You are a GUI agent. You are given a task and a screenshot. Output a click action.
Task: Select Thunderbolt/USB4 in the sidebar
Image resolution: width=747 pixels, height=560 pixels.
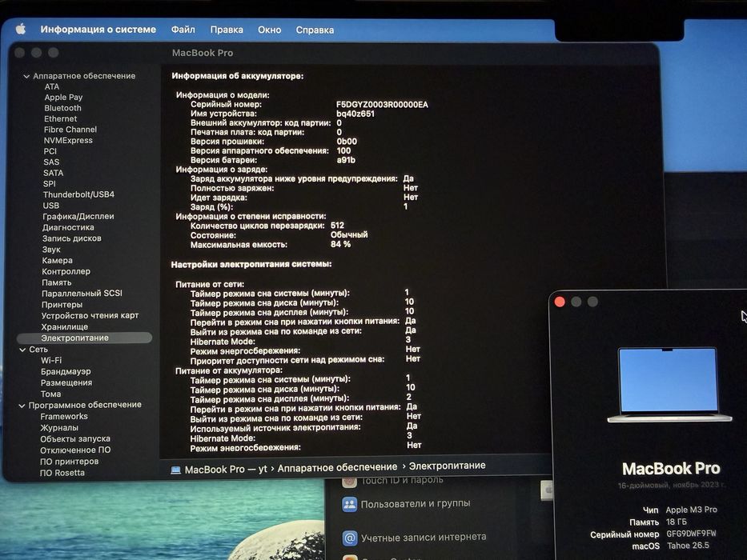78,194
